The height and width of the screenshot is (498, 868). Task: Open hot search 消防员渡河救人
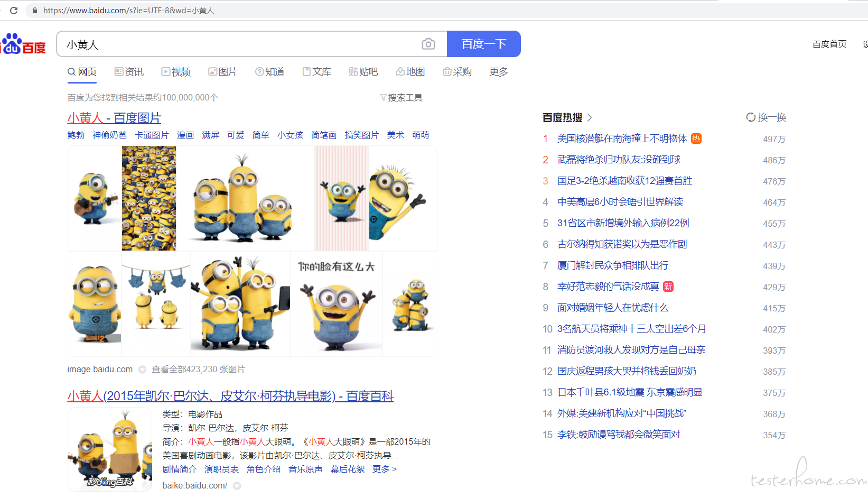tap(631, 350)
